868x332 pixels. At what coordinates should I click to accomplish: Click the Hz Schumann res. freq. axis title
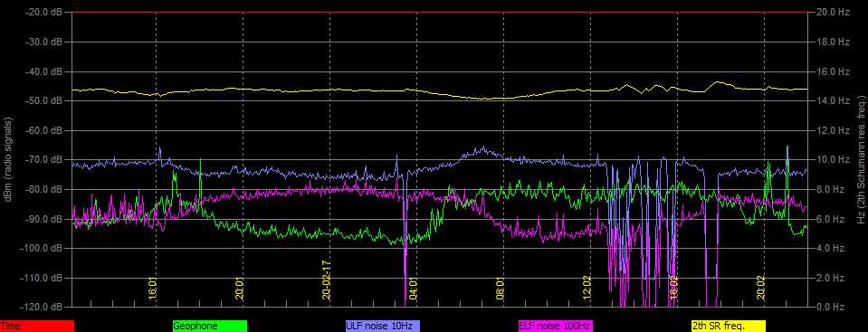(861, 159)
